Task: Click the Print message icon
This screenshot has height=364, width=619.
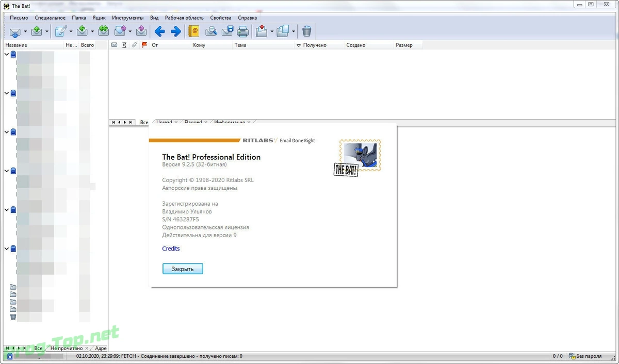Action: 242,31
